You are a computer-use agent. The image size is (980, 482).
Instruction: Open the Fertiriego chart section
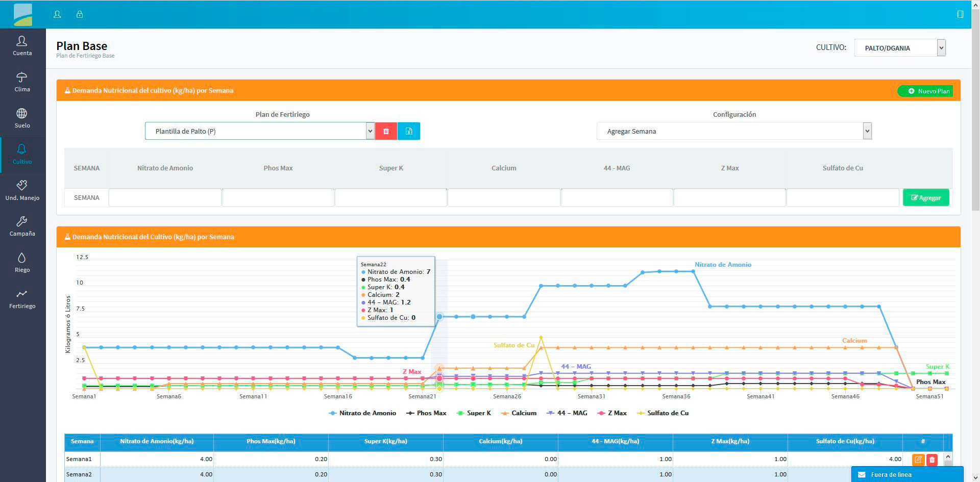pyautogui.click(x=22, y=298)
